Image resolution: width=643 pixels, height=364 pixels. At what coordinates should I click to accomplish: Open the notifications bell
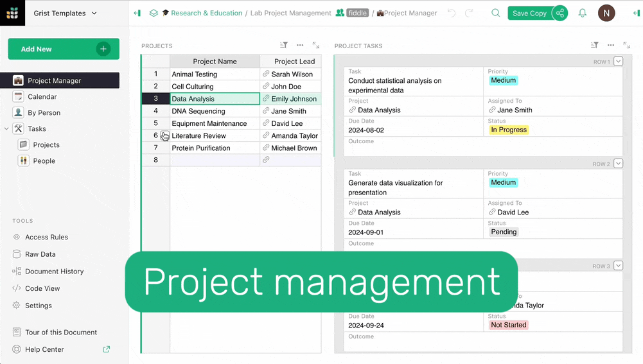coord(582,13)
